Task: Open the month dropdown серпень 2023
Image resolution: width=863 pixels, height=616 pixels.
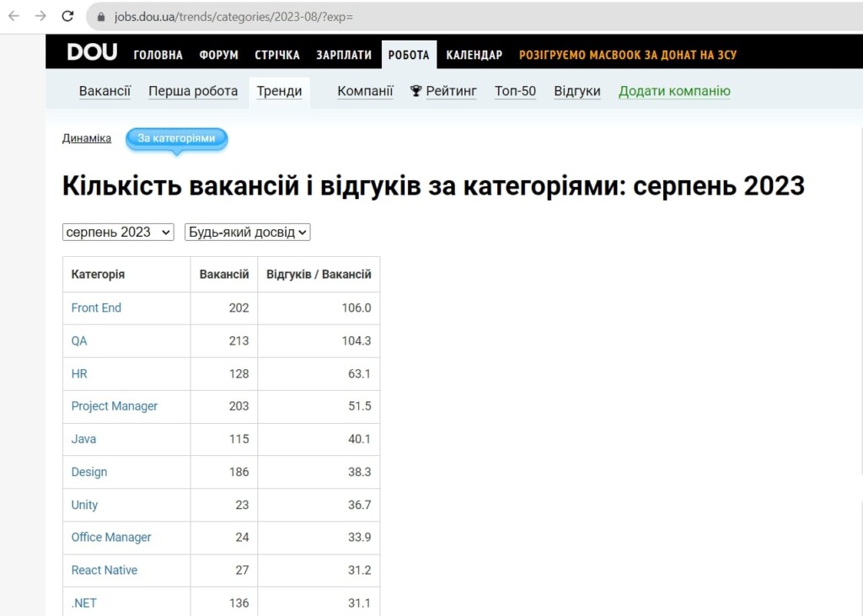Action: 118,232
